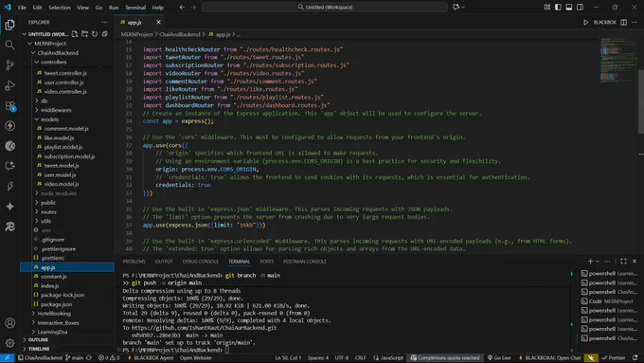Run code with the play icon
This screenshot has height=363, width=644.
point(585,22)
